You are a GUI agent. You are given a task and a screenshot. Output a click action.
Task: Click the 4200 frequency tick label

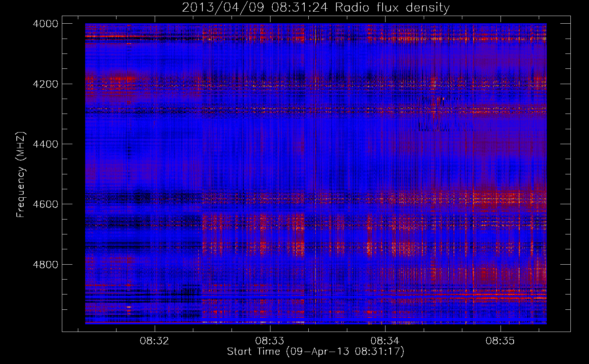[46, 84]
